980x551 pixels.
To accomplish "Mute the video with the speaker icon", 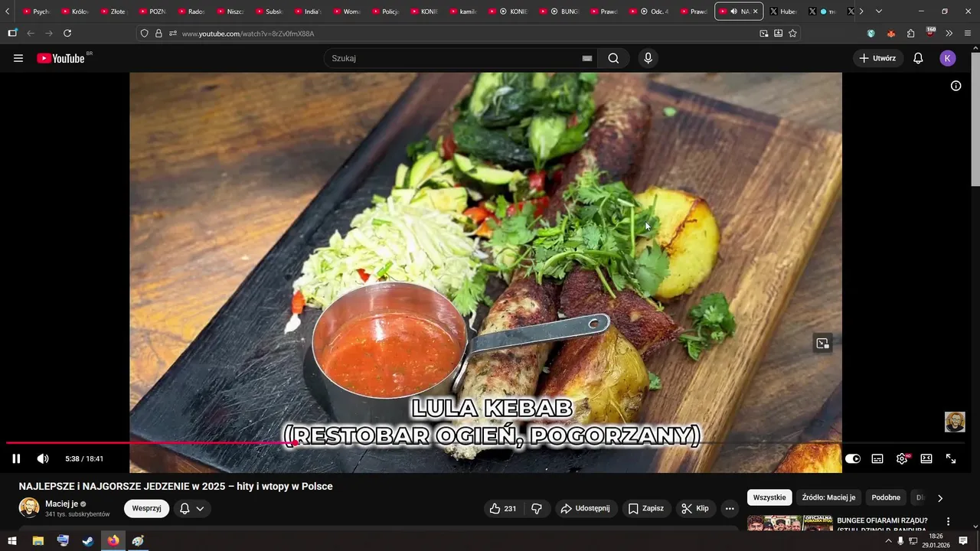I will click(x=43, y=458).
